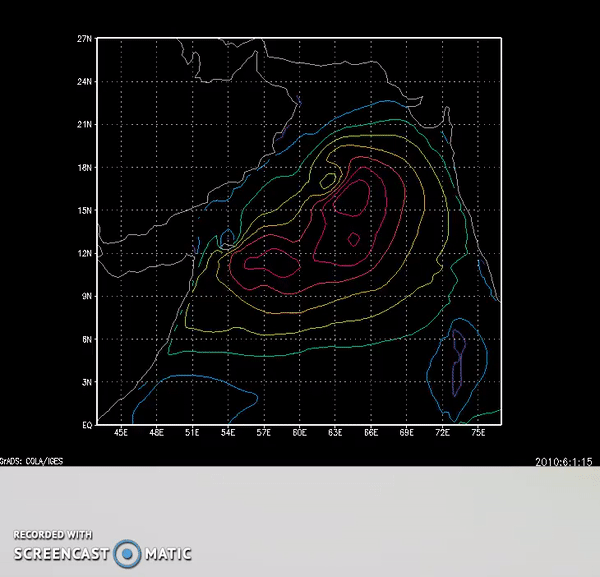Click the 2010:6:1:15 timestamp text
The height and width of the screenshot is (577, 600).
tap(565, 461)
